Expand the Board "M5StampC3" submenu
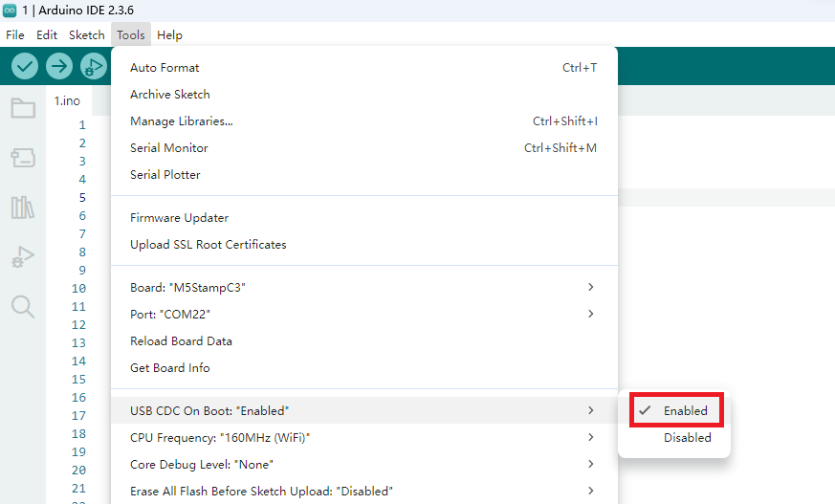Viewport: 835px width, 504px height. (364, 288)
